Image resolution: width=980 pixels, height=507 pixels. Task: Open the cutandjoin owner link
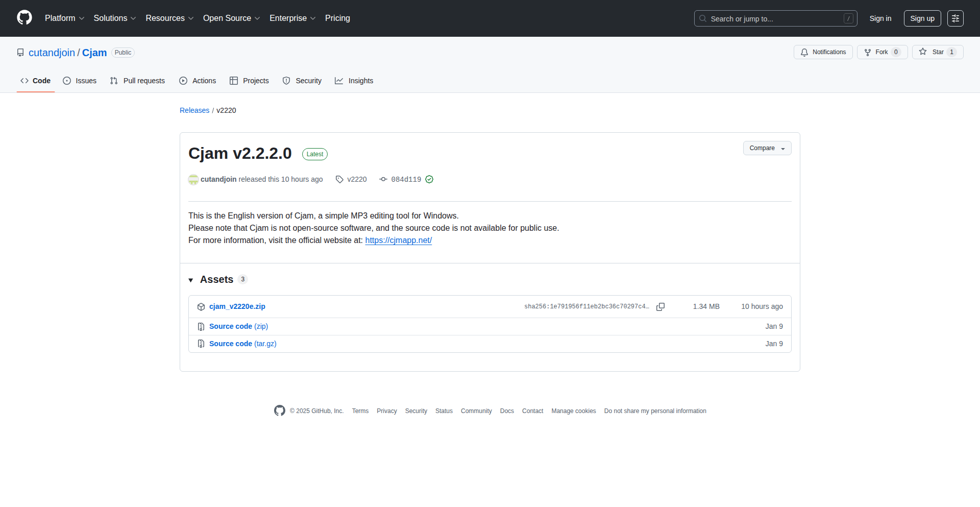[52, 53]
